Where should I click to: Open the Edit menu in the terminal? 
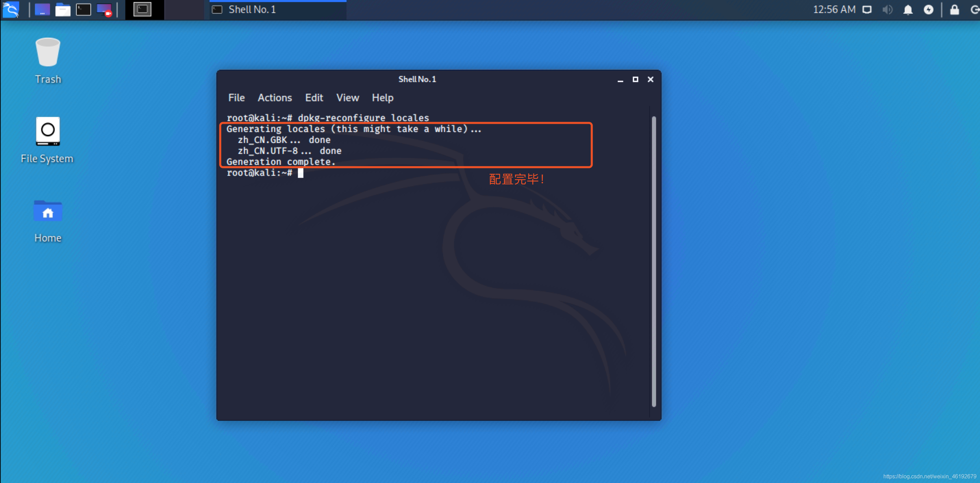pyautogui.click(x=314, y=98)
